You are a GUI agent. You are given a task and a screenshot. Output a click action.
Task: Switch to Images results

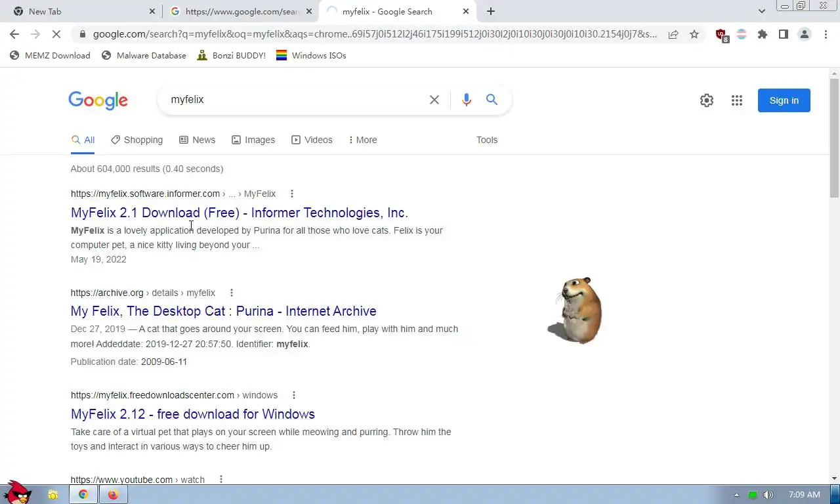click(x=253, y=140)
